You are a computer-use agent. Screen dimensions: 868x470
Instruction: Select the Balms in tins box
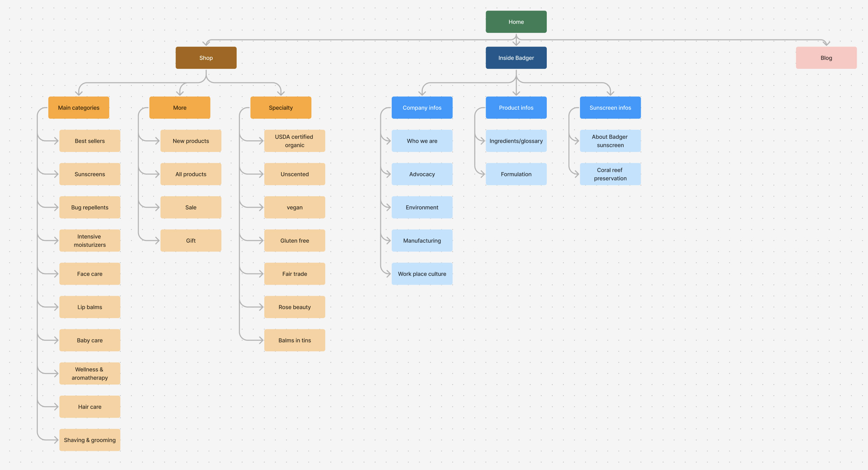click(x=294, y=340)
